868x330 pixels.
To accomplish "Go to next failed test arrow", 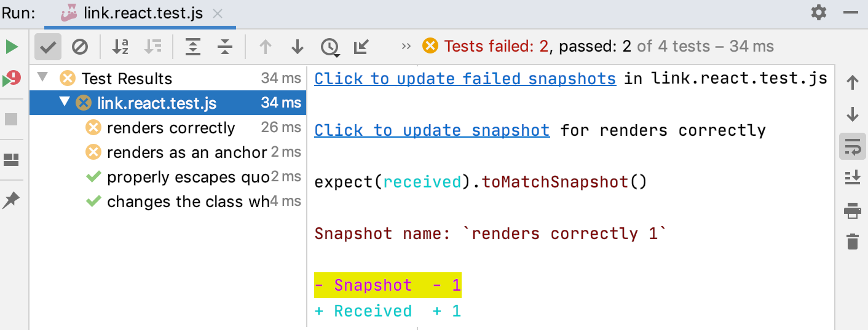I will pyautogui.click(x=298, y=47).
